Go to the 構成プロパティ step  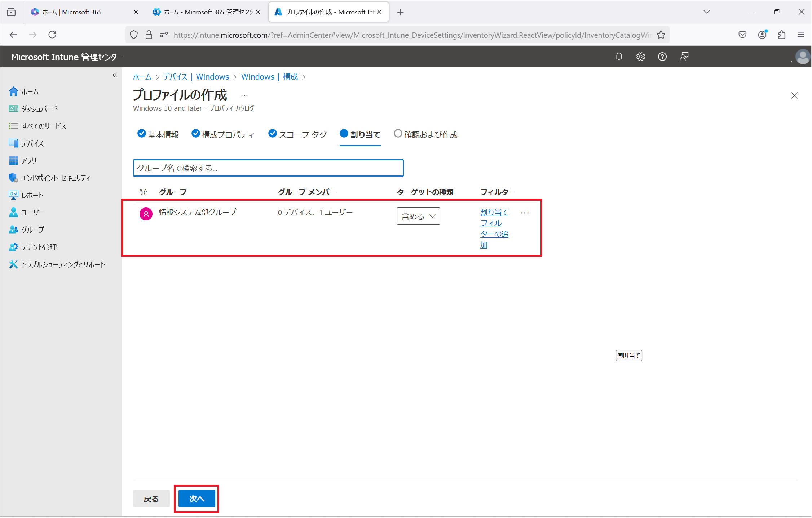click(223, 134)
